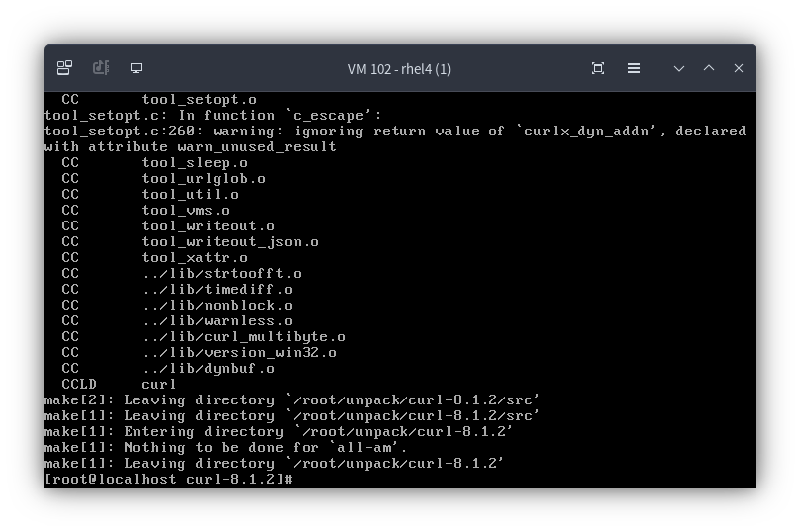Image resolution: width=801 pixels, height=532 pixels.
Task: Open the send key combination icon
Action: 64,68
